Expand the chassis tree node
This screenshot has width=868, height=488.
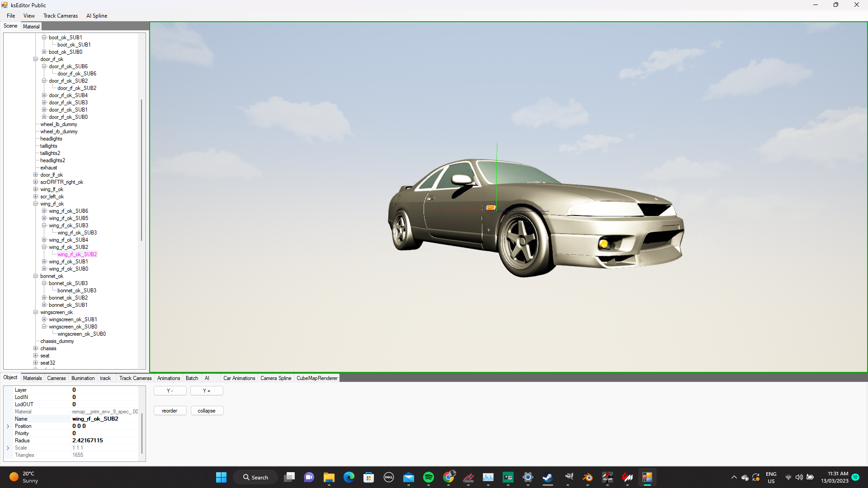36,348
